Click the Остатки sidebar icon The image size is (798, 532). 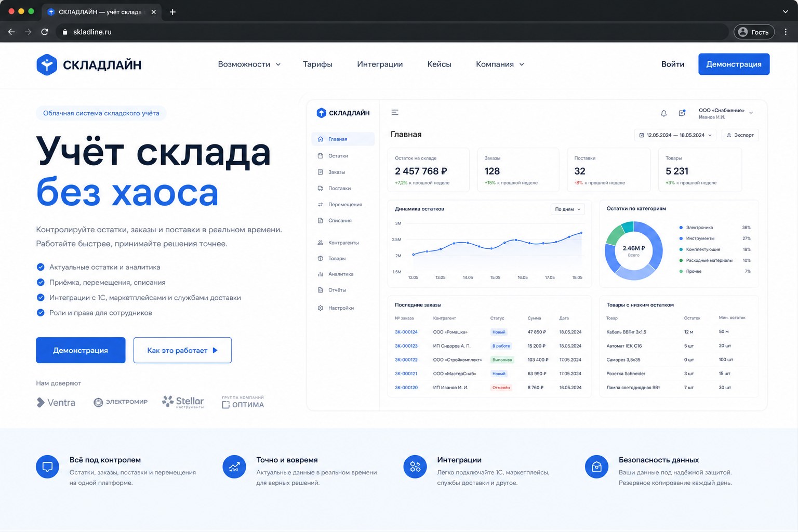pyautogui.click(x=321, y=156)
